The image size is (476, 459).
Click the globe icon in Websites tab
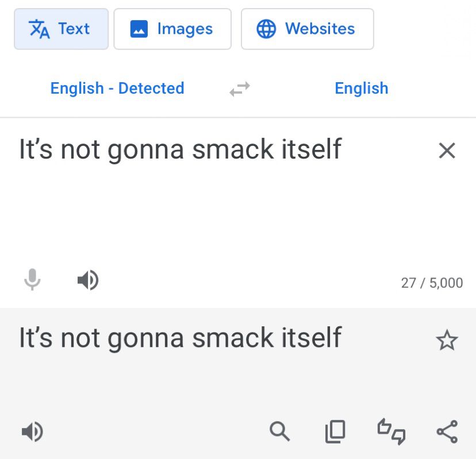[266, 29]
